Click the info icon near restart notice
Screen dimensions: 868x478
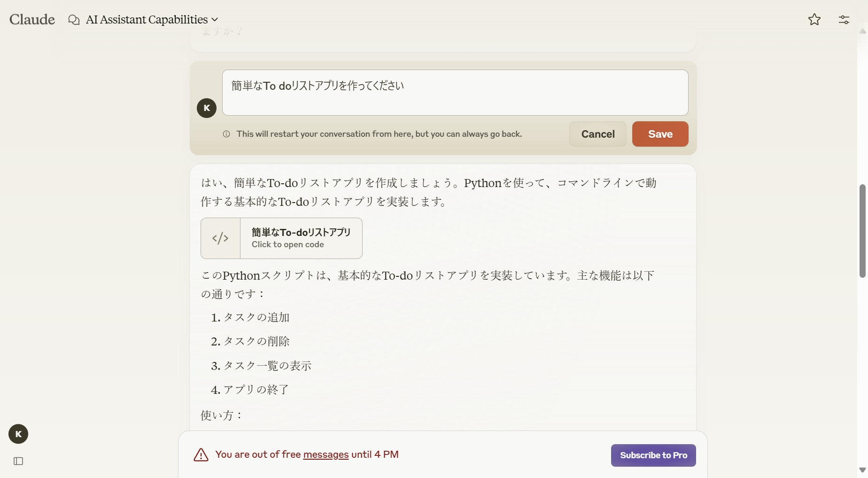(226, 134)
